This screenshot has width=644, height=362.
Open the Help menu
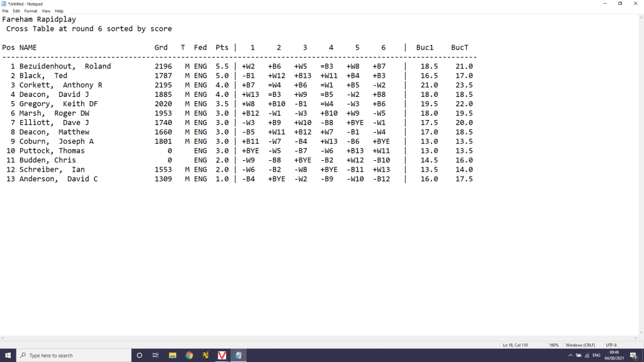click(x=59, y=11)
